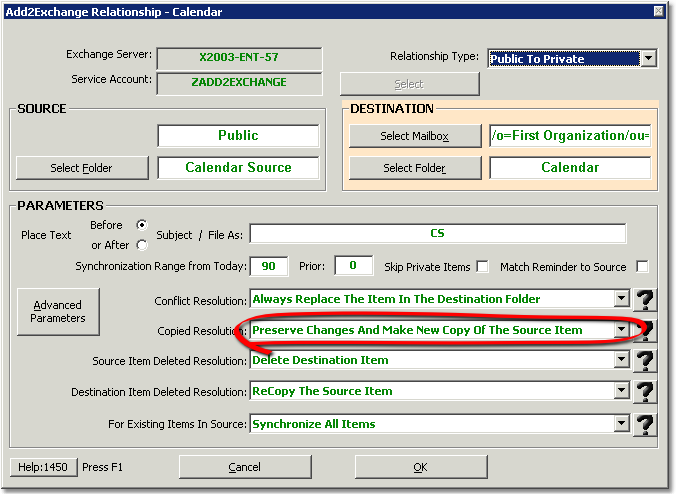Click the Source Select Folder button
Screen dimensions: 676x496
tap(82, 168)
